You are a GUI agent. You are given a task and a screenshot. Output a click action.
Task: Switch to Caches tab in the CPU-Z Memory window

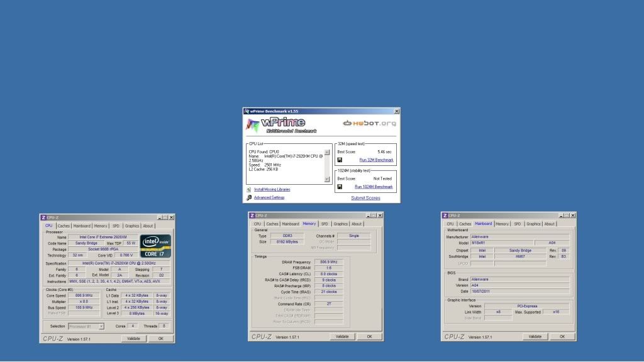coord(272,224)
